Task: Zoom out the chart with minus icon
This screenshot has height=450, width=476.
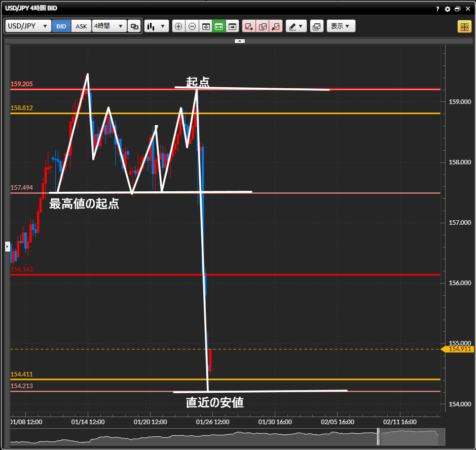Action: [192, 26]
